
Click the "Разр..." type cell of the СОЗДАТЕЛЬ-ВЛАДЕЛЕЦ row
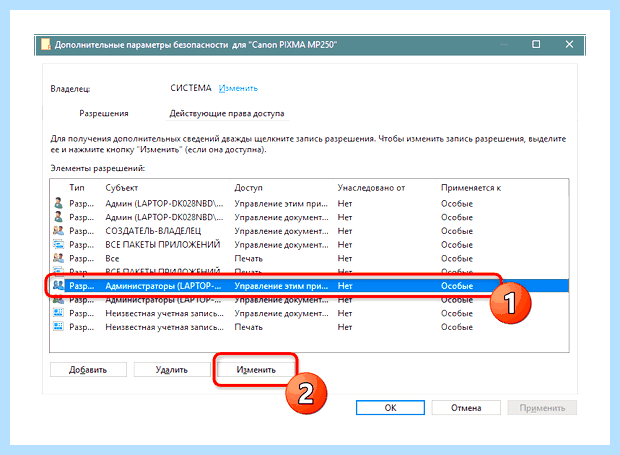pyautogui.click(x=81, y=230)
